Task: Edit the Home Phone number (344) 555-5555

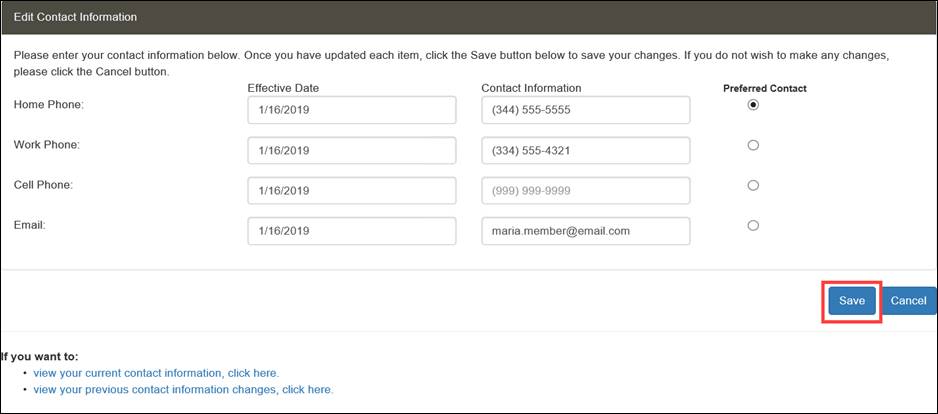Action: (586, 111)
